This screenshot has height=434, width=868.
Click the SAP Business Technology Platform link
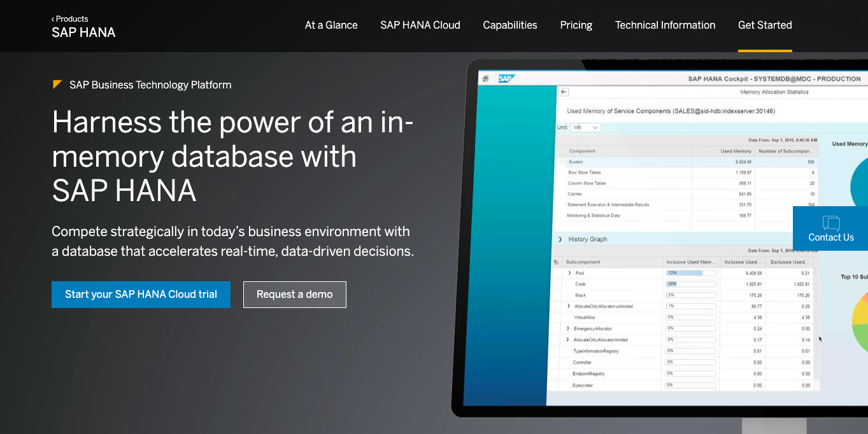150,85
